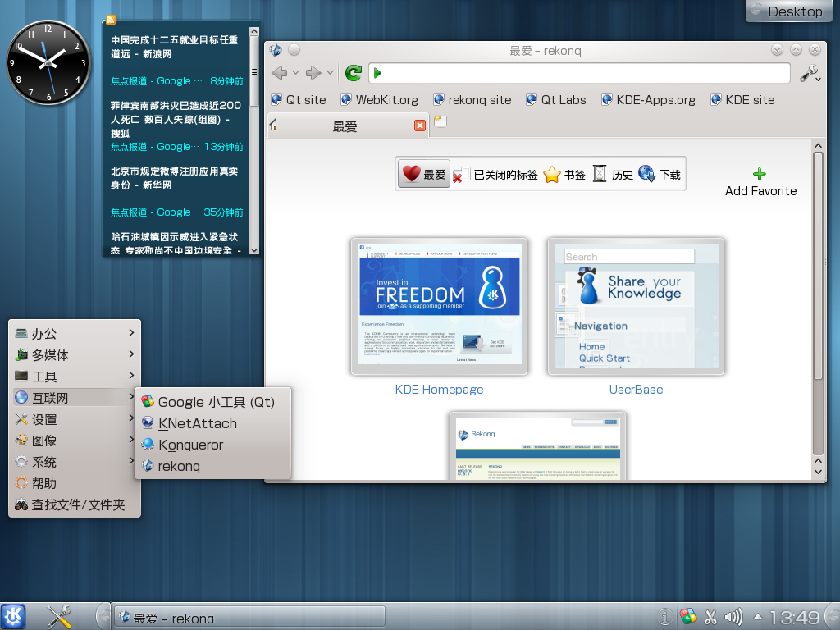Open the 帮助 help menu entry
Screen dimensions: 840x630
(x=75, y=483)
